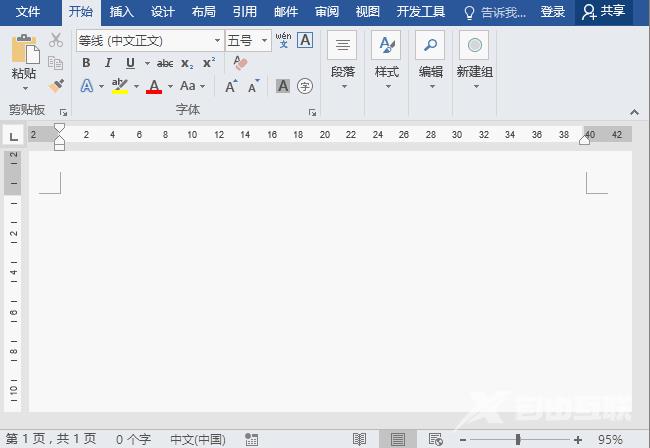
Task: Click the Phonetic Guide wén icon
Action: pos(283,40)
